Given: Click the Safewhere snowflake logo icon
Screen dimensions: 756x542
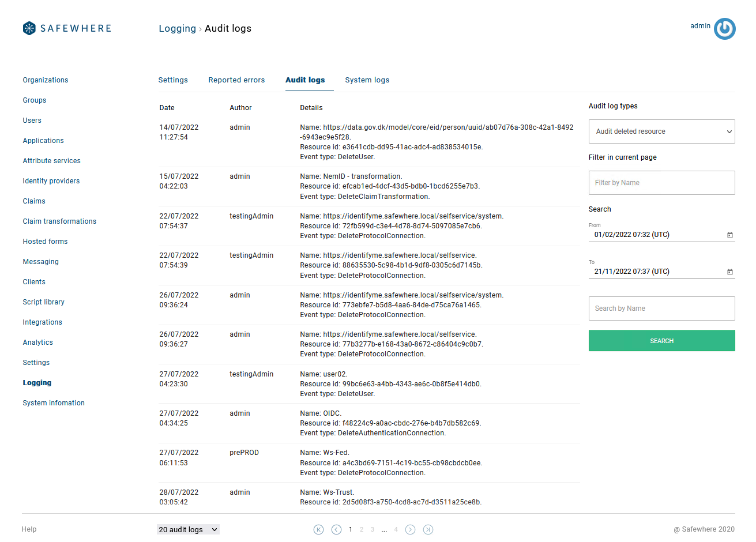Looking at the screenshot, I should tap(29, 28).
